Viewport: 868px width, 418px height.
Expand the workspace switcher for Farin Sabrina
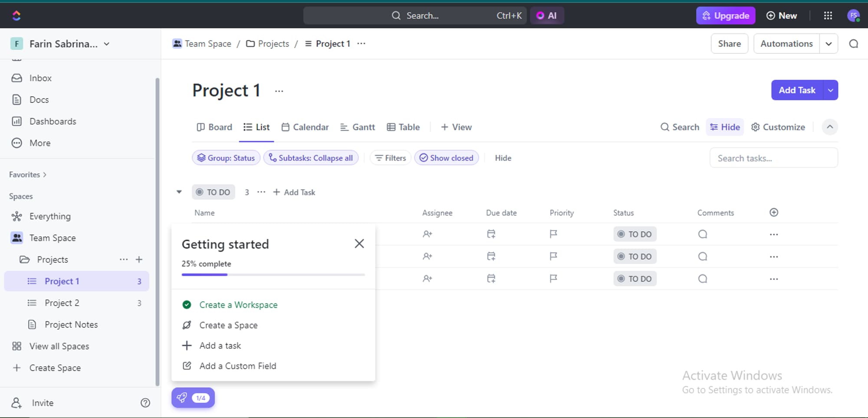(107, 43)
